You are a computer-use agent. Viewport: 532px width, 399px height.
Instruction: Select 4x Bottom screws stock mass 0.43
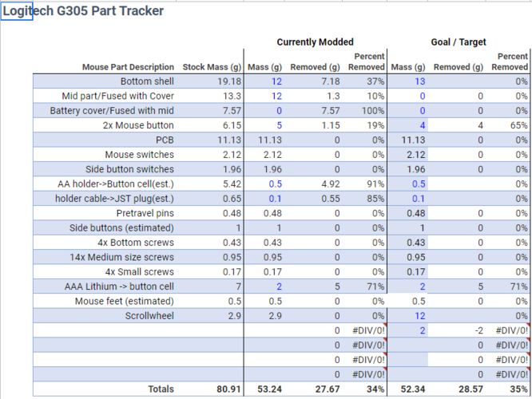tap(232, 243)
